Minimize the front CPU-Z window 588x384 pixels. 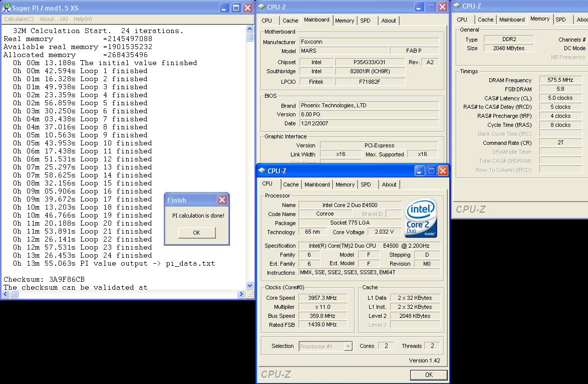pyautogui.click(x=420, y=171)
